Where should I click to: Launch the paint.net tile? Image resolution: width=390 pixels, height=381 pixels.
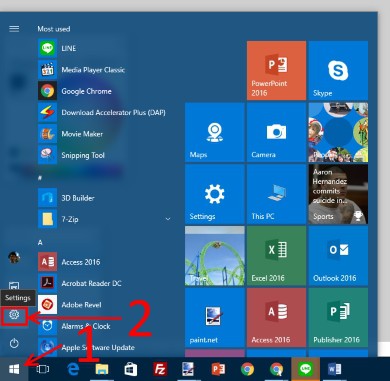pyautogui.click(x=215, y=318)
